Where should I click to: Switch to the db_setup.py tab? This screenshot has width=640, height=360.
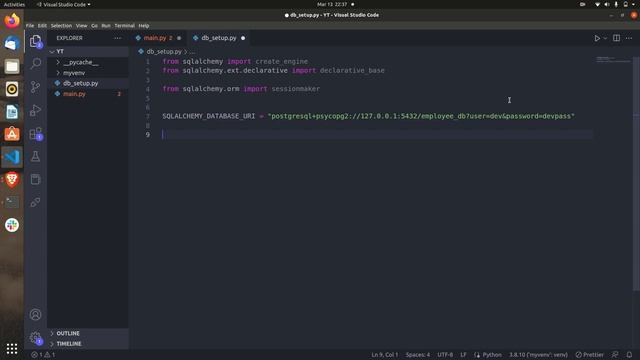coord(219,38)
